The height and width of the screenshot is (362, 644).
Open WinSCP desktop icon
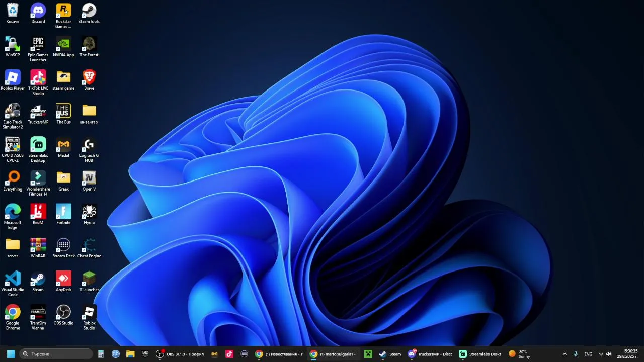tap(13, 47)
